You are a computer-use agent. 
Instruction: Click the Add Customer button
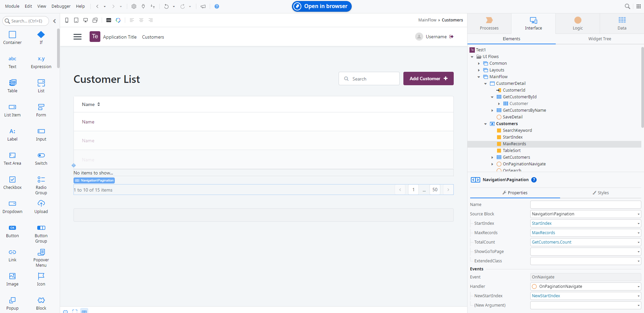[x=428, y=78]
